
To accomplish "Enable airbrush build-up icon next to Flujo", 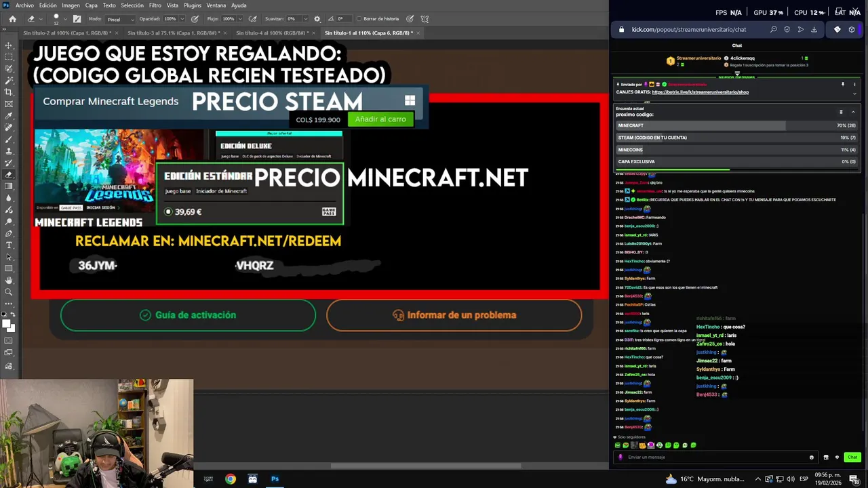I will [x=254, y=19].
